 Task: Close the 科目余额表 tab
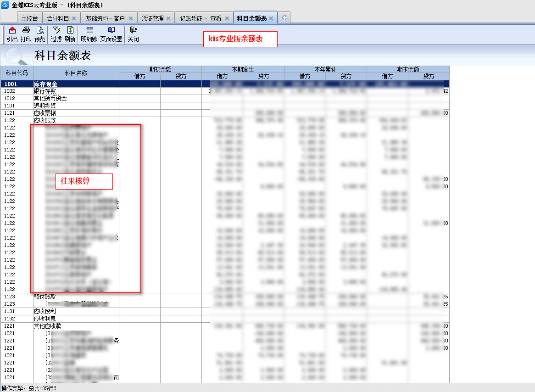click(x=271, y=18)
